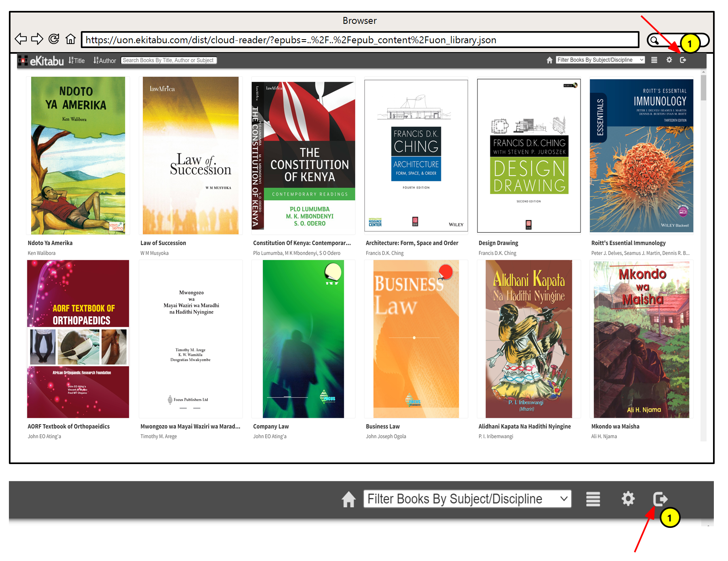Image resolution: width=728 pixels, height=561 pixels.
Task: Click the Business Law title link
Action: point(383,426)
